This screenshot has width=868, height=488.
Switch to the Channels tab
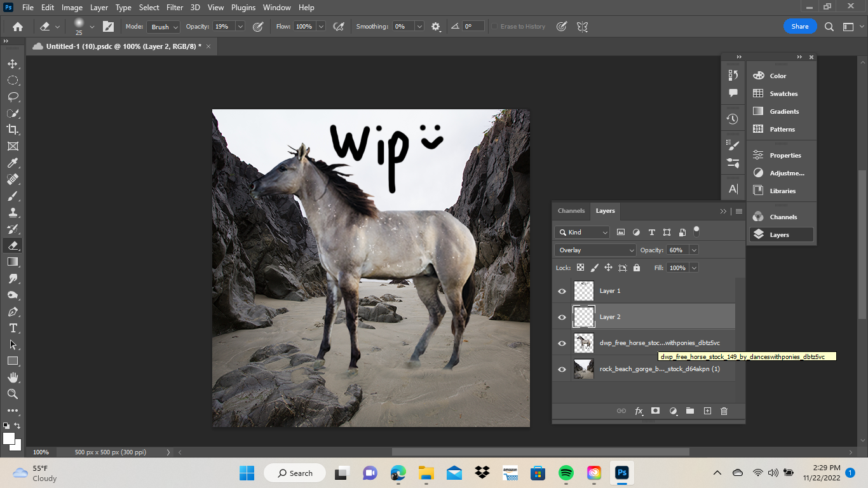point(571,211)
